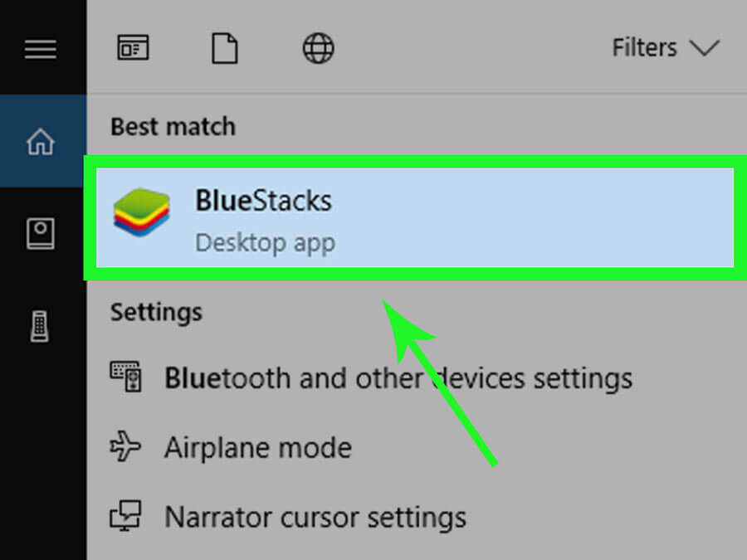The height and width of the screenshot is (560, 747).
Task: Expand the chevron next to Filters
Action: click(704, 49)
